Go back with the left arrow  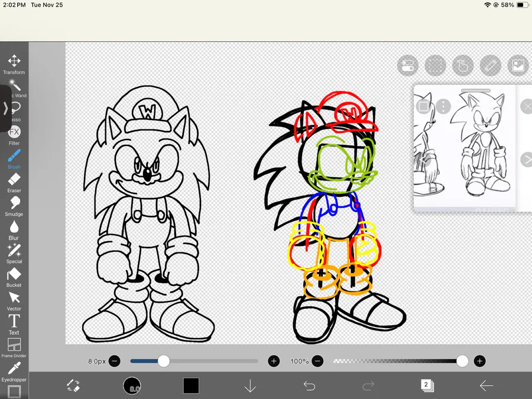coord(486,386)
